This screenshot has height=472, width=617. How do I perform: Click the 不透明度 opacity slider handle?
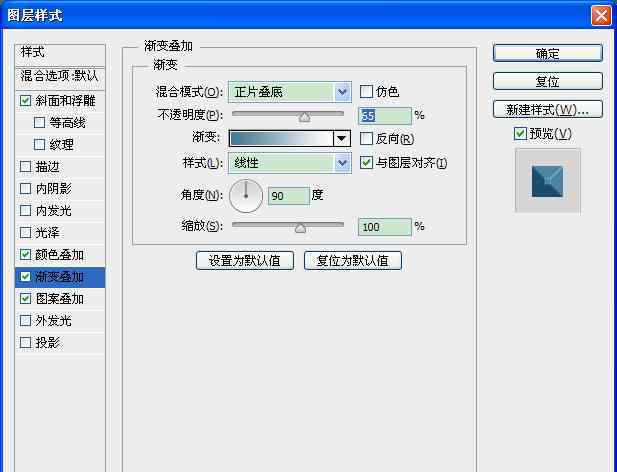[x=304, y=117]
